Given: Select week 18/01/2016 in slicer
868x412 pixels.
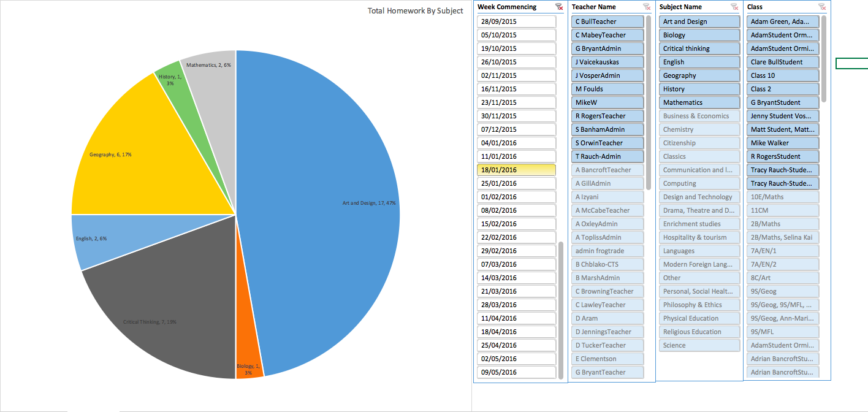Looking at the screenshot, I should pyautogui.click(x=516, y=170).
